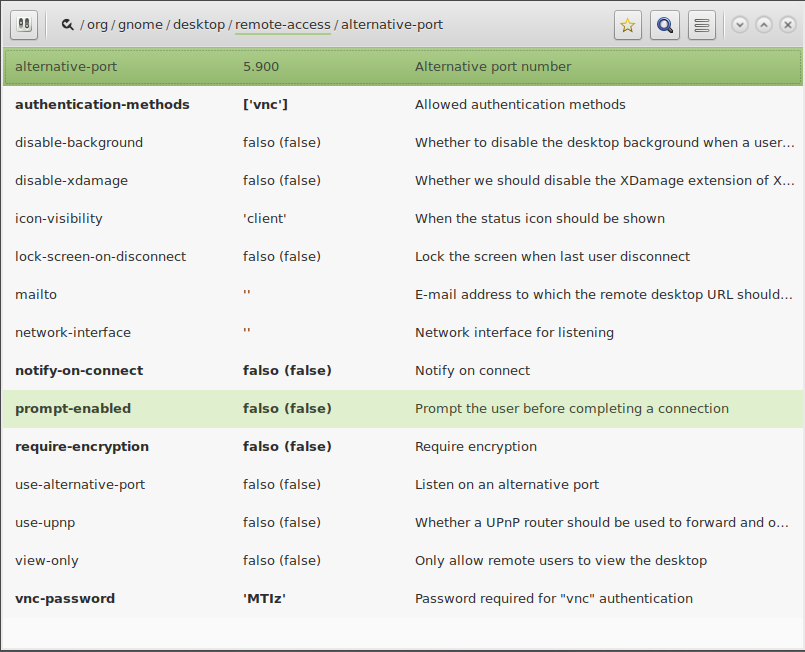805x652 pixels.
Task: Minimize window with down-chevron button
Action: pyautogui.click(x=740, y=25)
